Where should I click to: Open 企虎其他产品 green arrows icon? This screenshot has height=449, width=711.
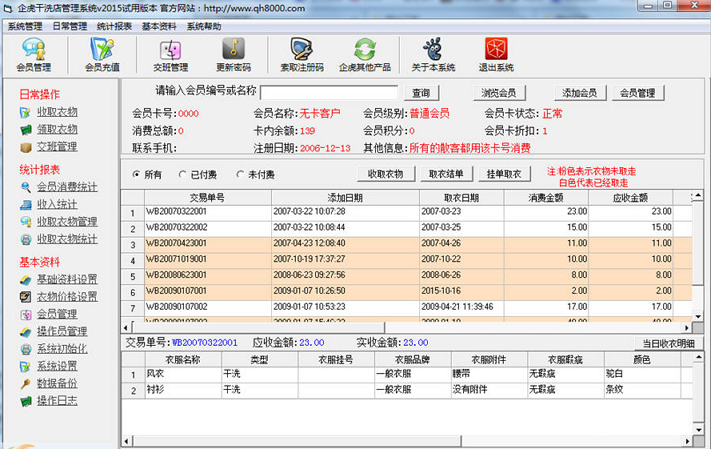[365, 54]
